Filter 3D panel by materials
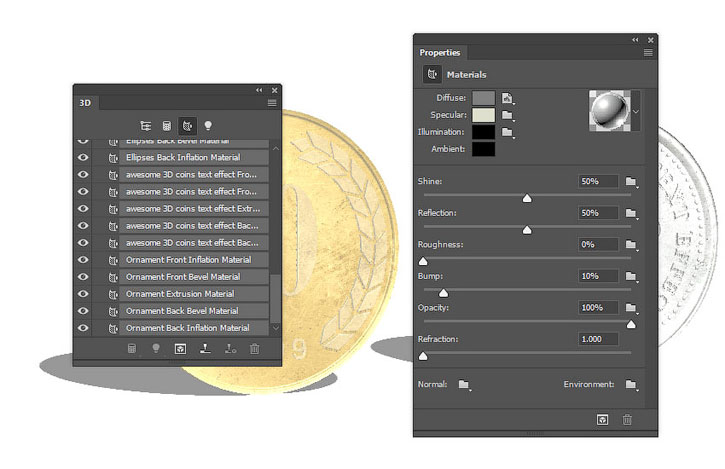The image size is (725, 469). 186,126
